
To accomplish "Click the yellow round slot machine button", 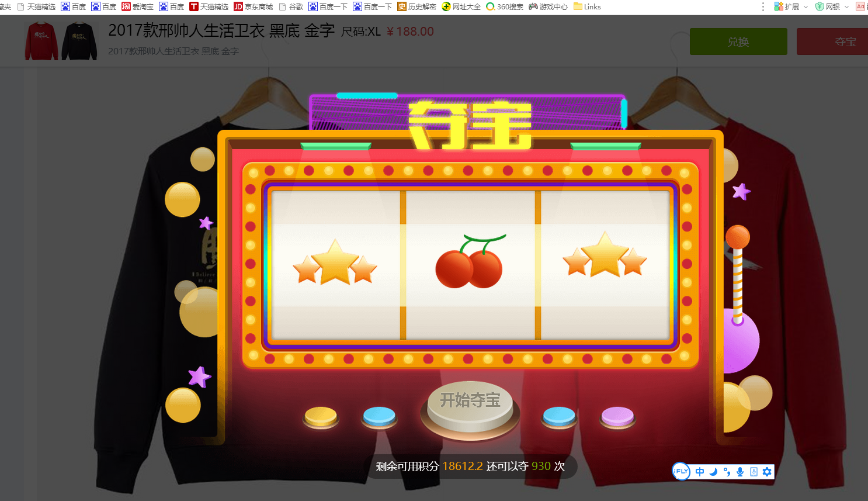I will [321, 416].
